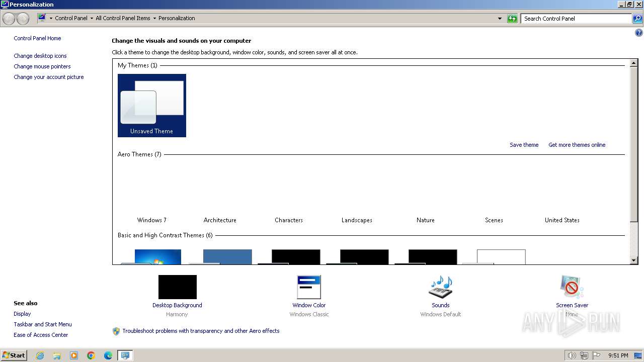Open Display link under See also
The width and height of the screenshot is (644, 362).
(22, 314)
